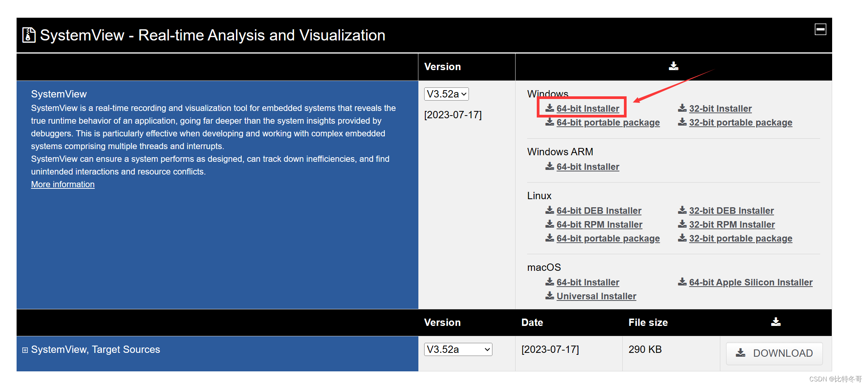Screen dimensions: 868x386
Task: Click the 64-bit portable package link under Windows
Action: [x=608, y=122]
